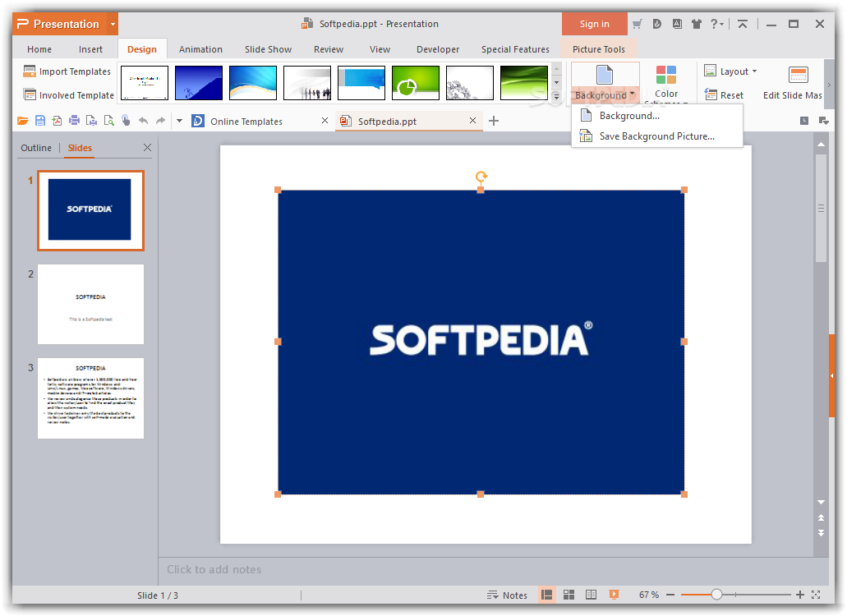847x616 pixels.
Task: Open the Animation ribbon tab
Action: (x=200, y=49)
